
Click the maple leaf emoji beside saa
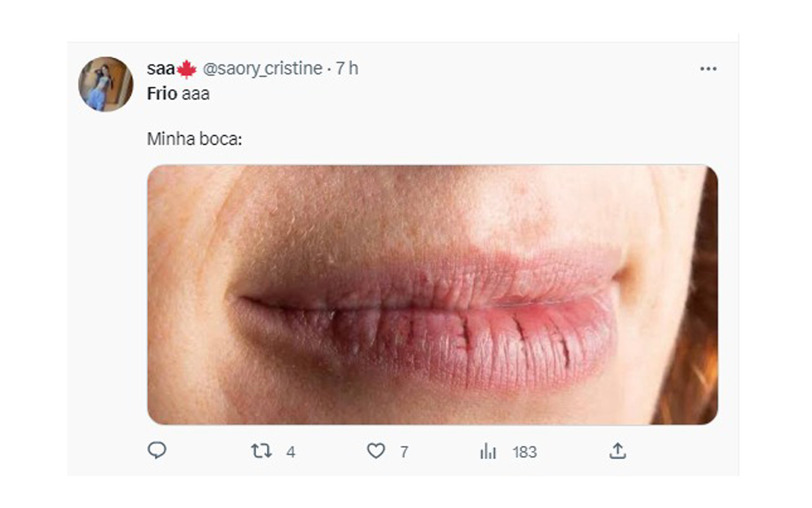[x=187, y=69]
